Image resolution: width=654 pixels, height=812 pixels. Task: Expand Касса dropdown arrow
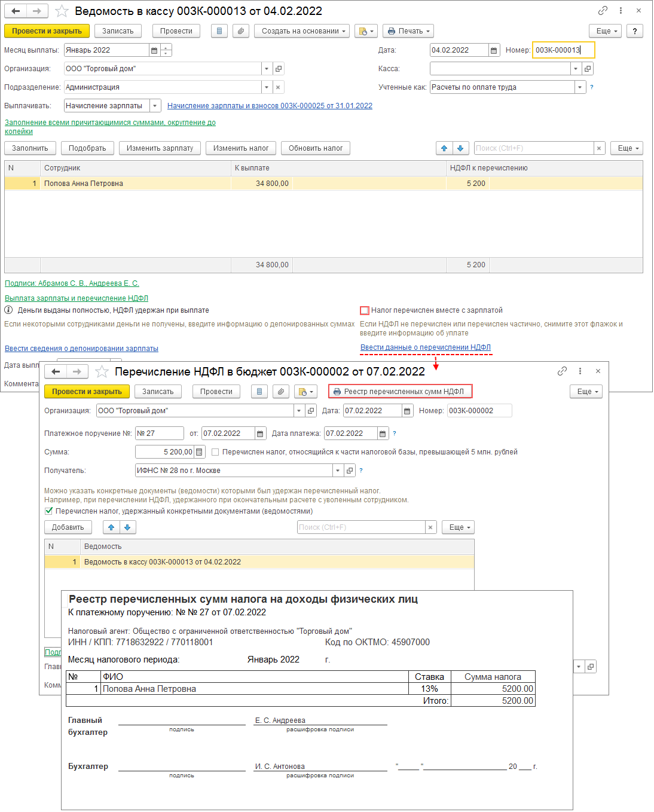coord(576,69)
